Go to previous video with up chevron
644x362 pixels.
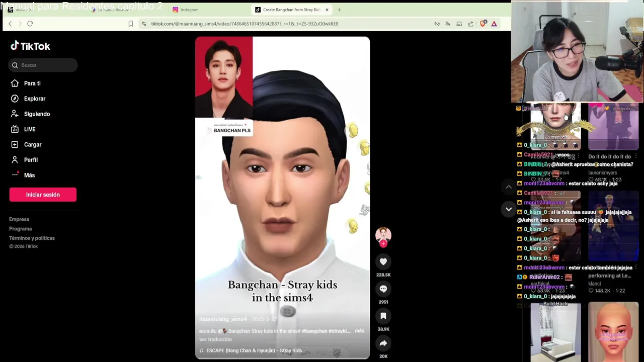pyautogui.click(x=509, y=187)
